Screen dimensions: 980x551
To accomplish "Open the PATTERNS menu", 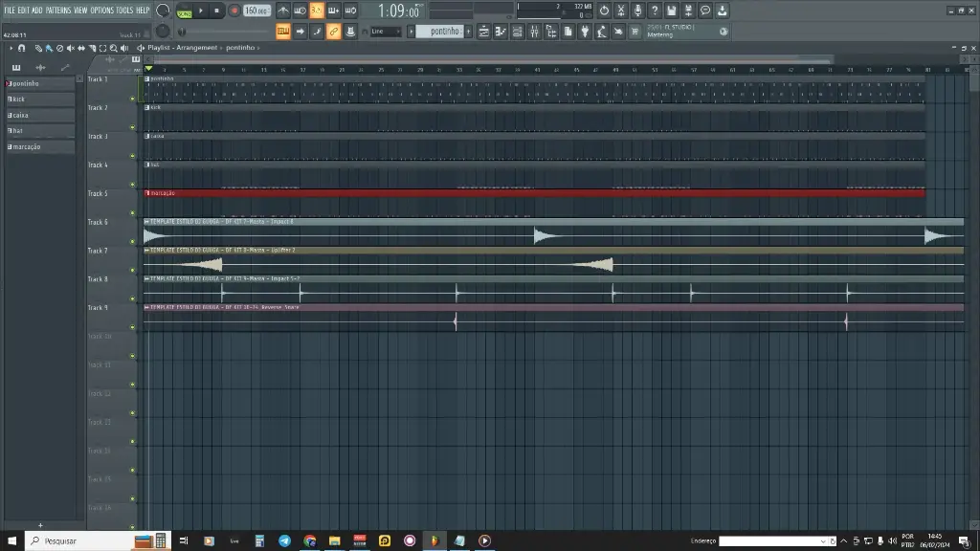I will click(x=58, y=10).
